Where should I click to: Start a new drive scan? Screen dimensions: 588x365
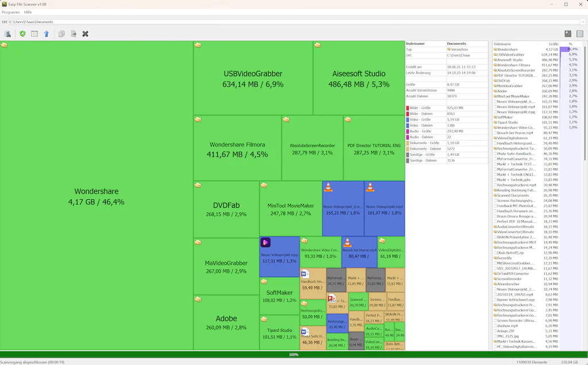pos(7,34)
